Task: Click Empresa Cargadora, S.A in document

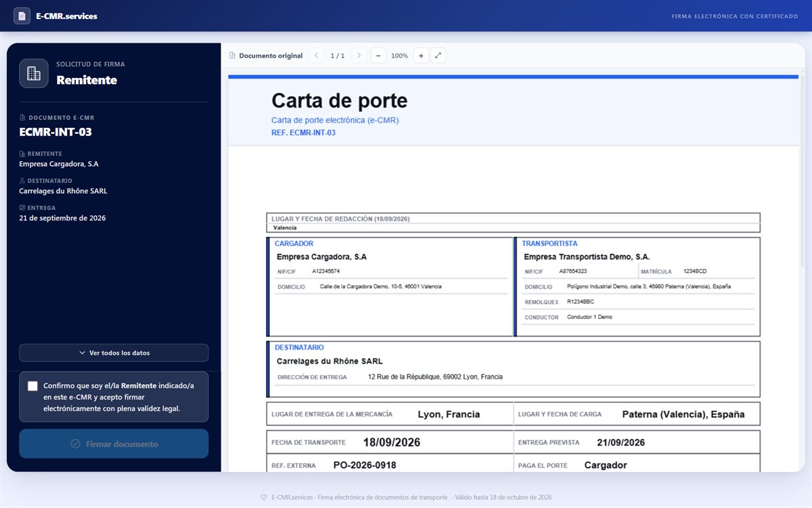Action: pos(321,257)
